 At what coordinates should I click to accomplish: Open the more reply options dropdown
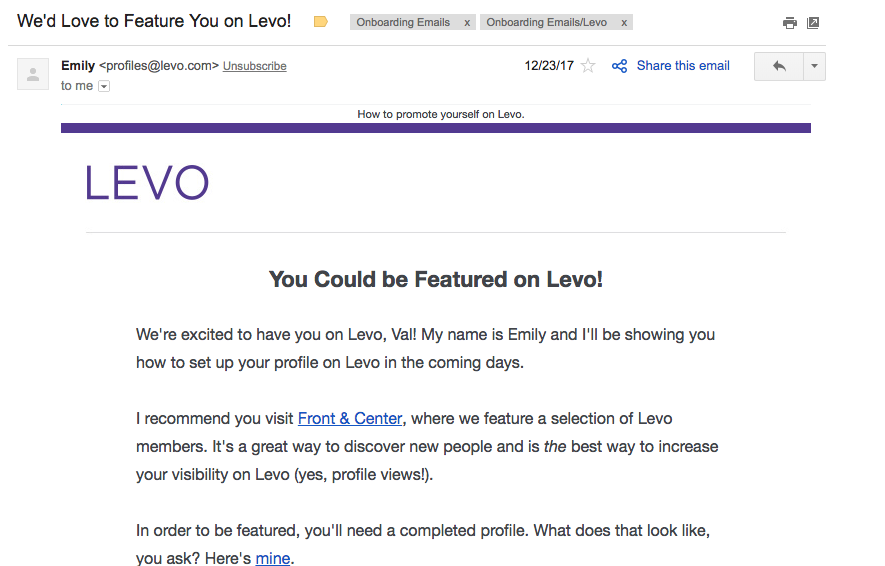tap(814, 66)
